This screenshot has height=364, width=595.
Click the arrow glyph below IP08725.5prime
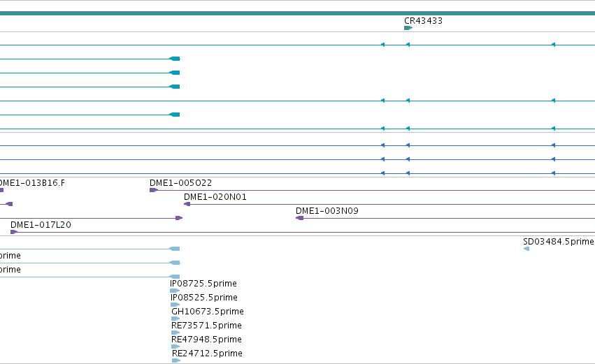[x=175, y=291]
